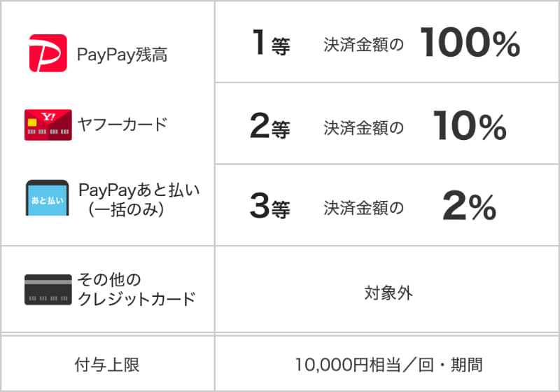Viewport: 560px width, 392px height.
Task: Click the red PayPay logo icon
Action: point(48,53)
